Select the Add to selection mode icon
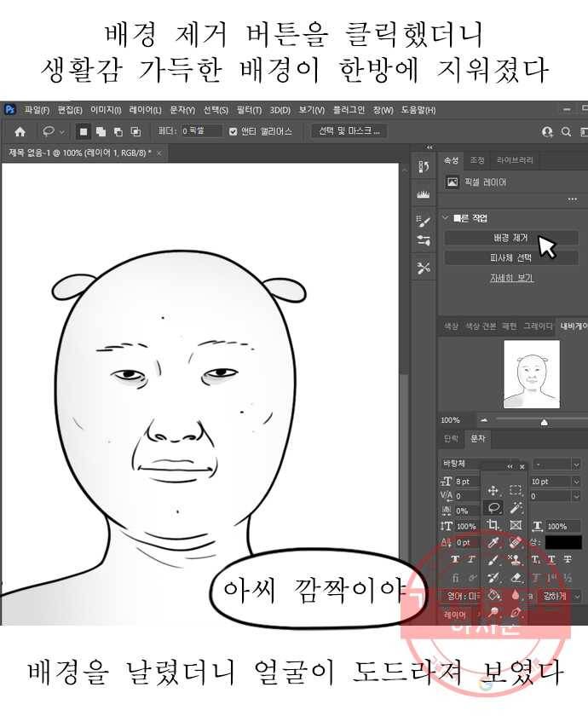This screenshot has width=588, height=716. click(x=101, y=132)
